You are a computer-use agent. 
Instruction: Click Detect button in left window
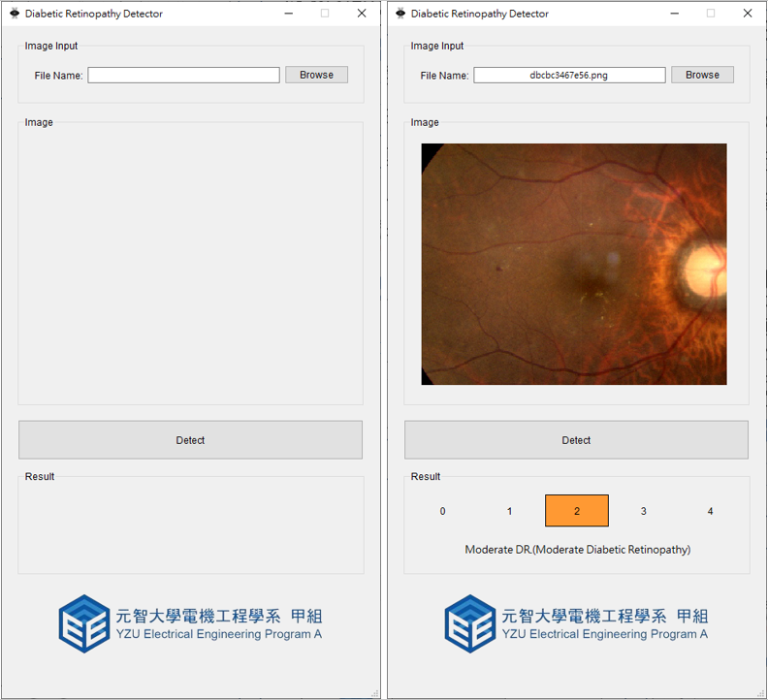point(190,440)
